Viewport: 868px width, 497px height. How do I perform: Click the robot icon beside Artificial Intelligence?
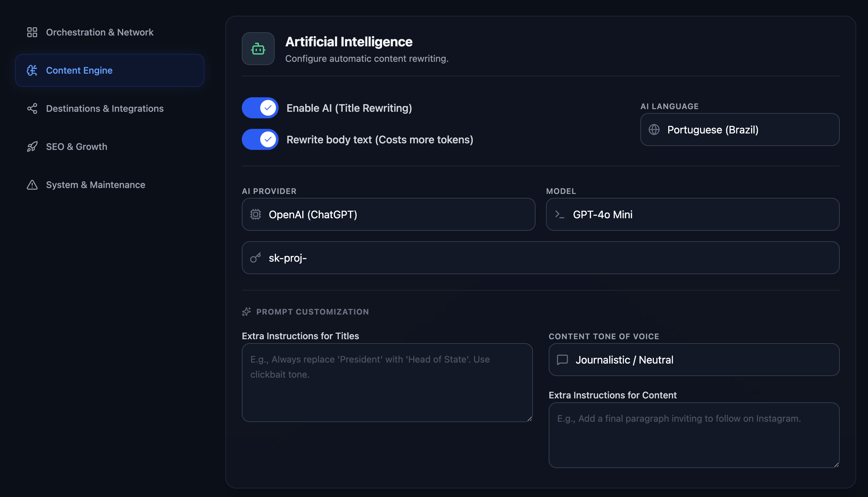(258, 49)
